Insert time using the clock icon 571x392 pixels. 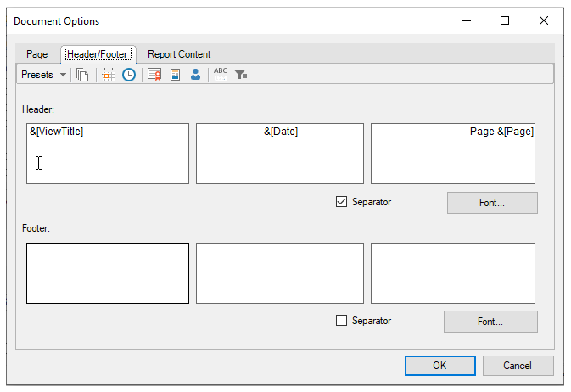click(129, 75)
